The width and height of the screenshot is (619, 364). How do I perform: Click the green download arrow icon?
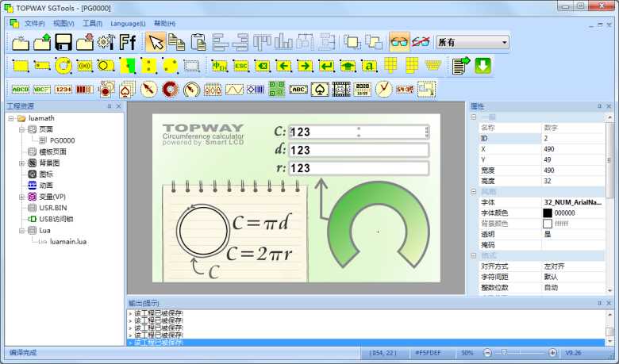pos(483,66)
